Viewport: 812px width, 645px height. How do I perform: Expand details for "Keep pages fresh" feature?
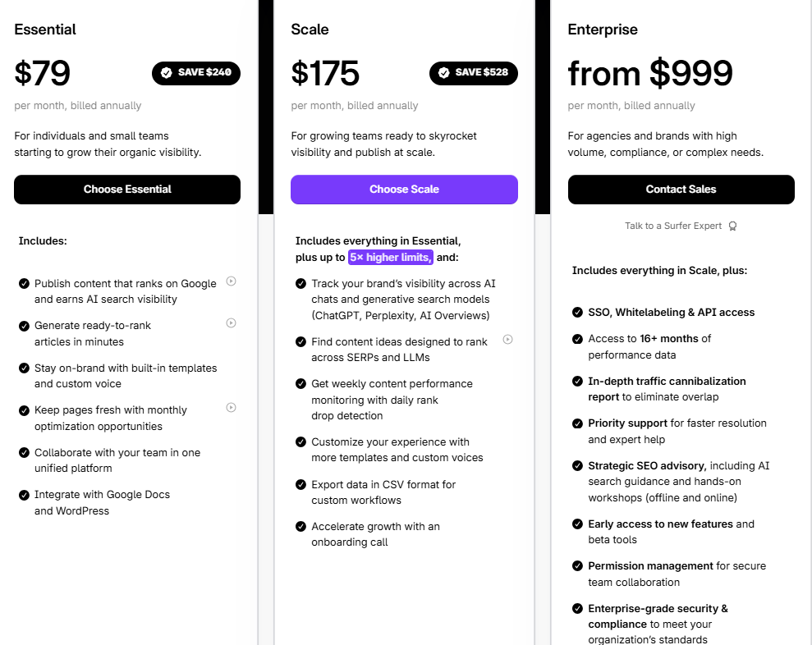click(x=231, y=407)
